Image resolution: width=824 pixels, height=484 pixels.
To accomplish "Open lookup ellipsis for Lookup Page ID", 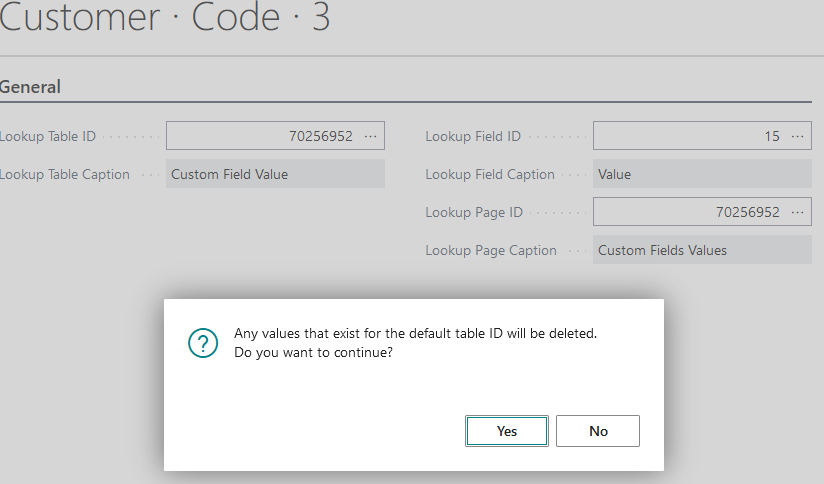I will tap(797, 212).
